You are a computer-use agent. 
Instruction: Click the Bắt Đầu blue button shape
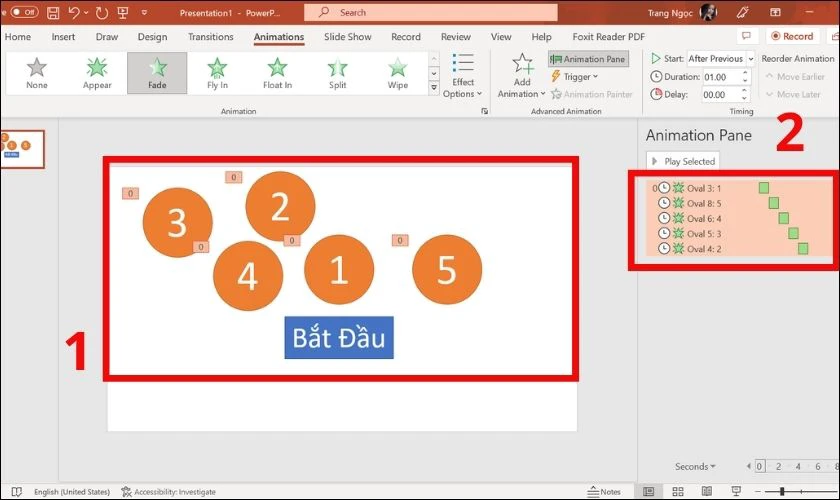point(339,338)
